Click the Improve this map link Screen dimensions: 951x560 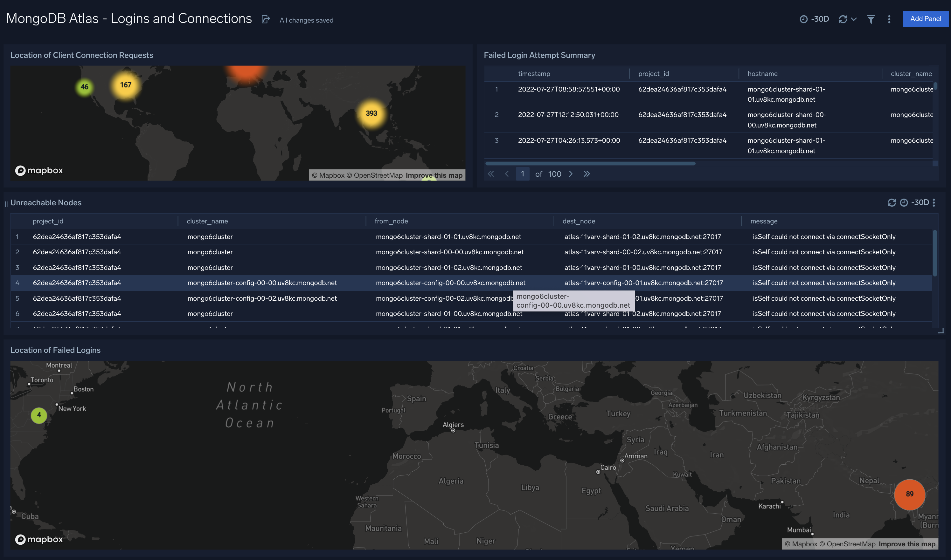(x=434, y=175)
